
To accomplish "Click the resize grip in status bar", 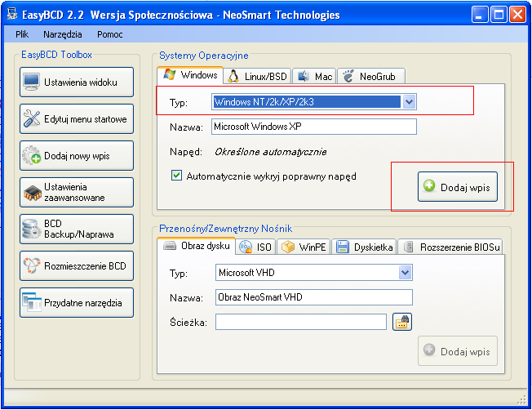I will (521, 399).
